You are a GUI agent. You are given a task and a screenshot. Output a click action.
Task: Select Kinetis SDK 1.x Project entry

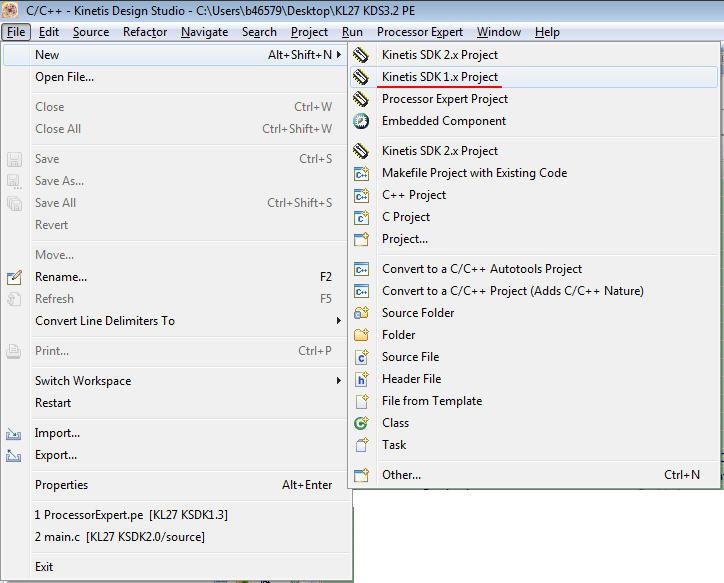(534, 77)
